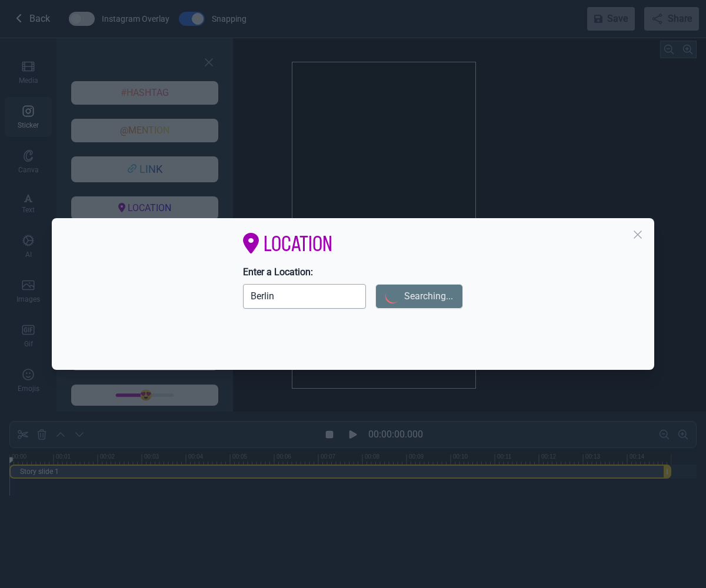Zoom out the timeline
Image resolution: width=706 pixels, height=588 pixels.
pos(664,435)
